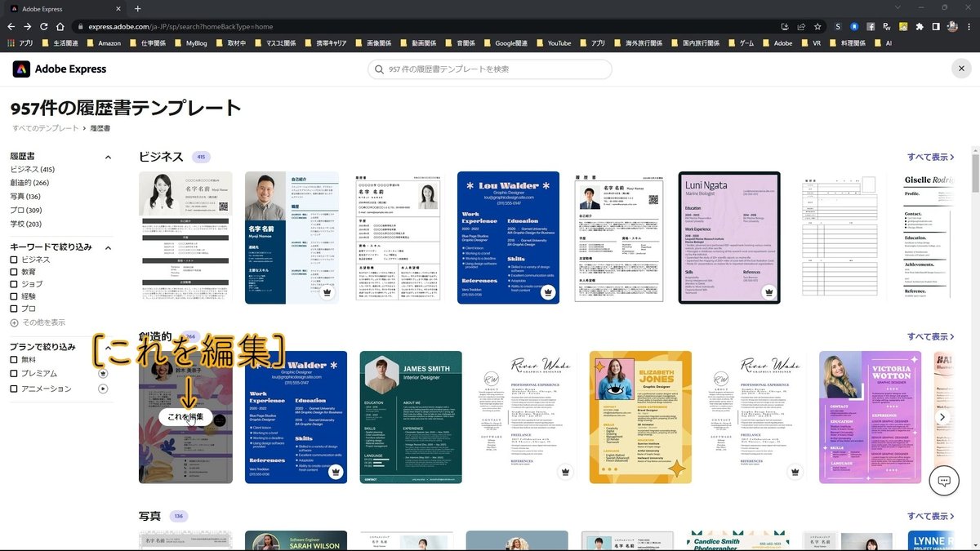Check the アニメーション plan filter
Image resolution: width=980 pixels, height=551 pixels.
tap(14, 389)
